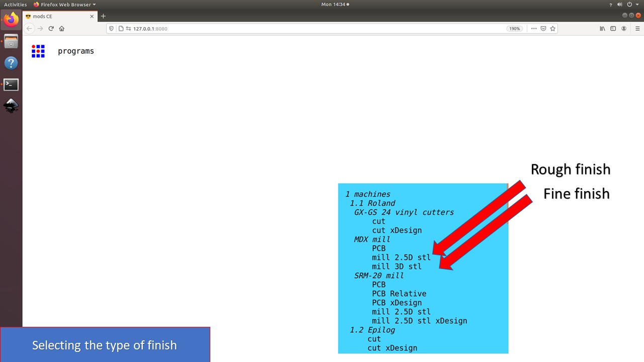Select mill 2.5D stl under MDX mill
The image size is (644, 362).
coord(401,257)
